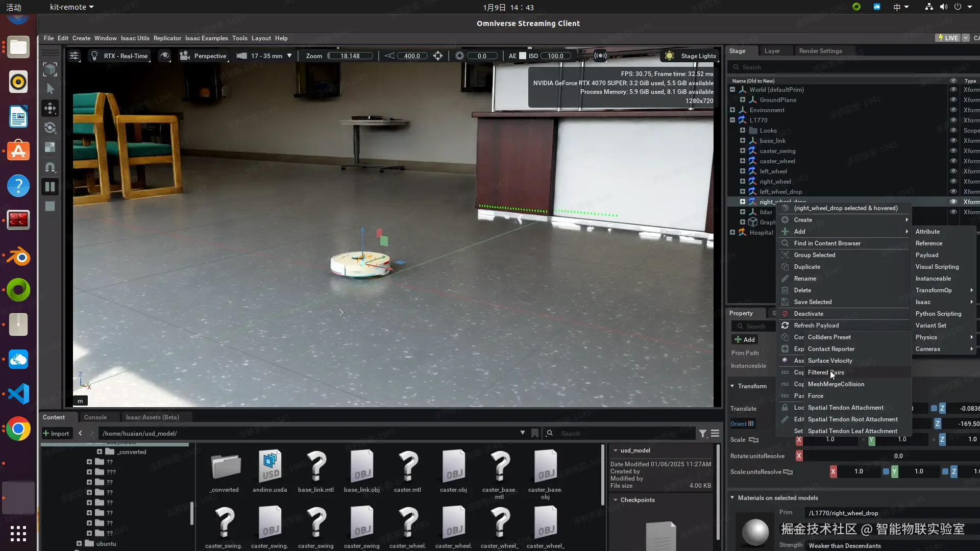The height and width of the screenshot is (551, 980).
Task: Open the 17 - 35 mm lens dropdown
Action: pos(289,56)
